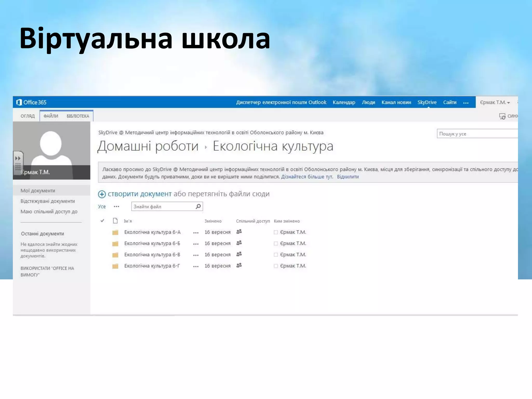Sort by the Змінено column header
This screenshot has height=399, width=532.
(213, 221)
